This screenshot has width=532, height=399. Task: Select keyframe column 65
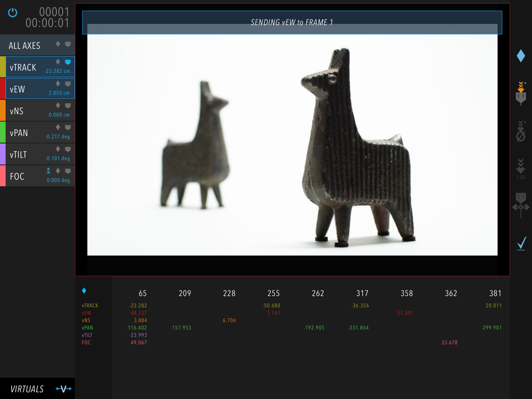[x=143, y=293]
